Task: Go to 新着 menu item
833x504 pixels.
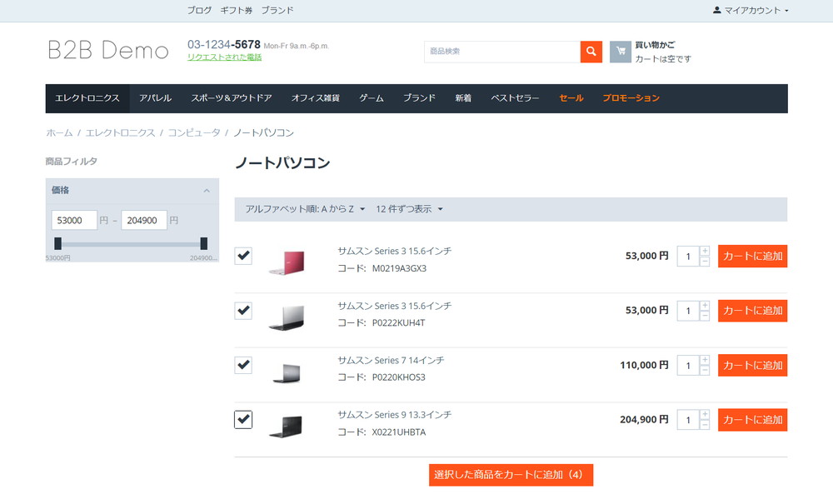Action: [x=463, y=98]
